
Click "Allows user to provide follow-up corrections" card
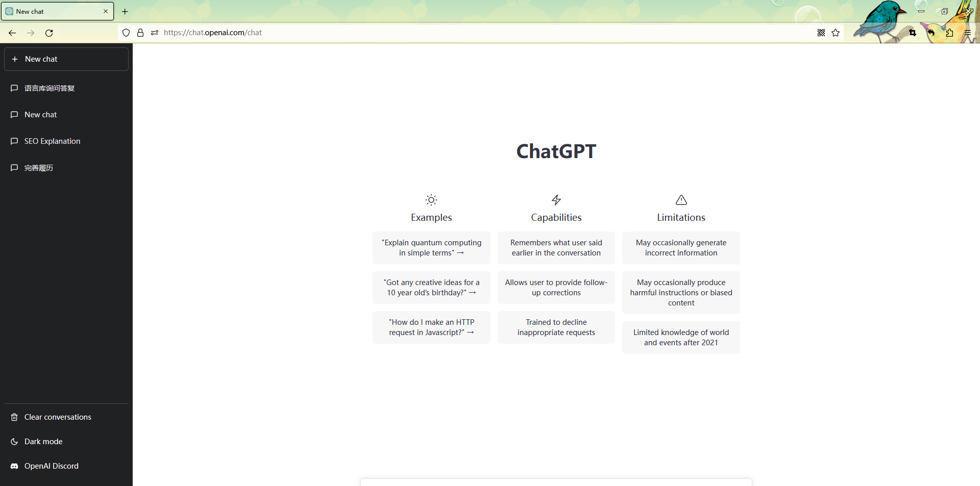556,288
